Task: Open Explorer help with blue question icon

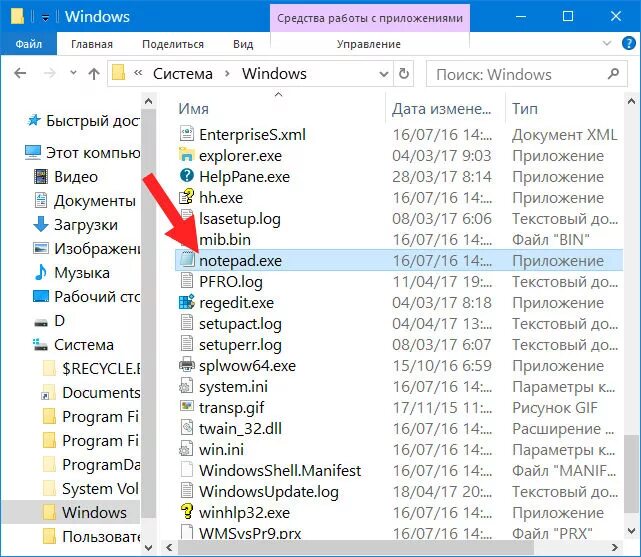Action: pos(628,43)
